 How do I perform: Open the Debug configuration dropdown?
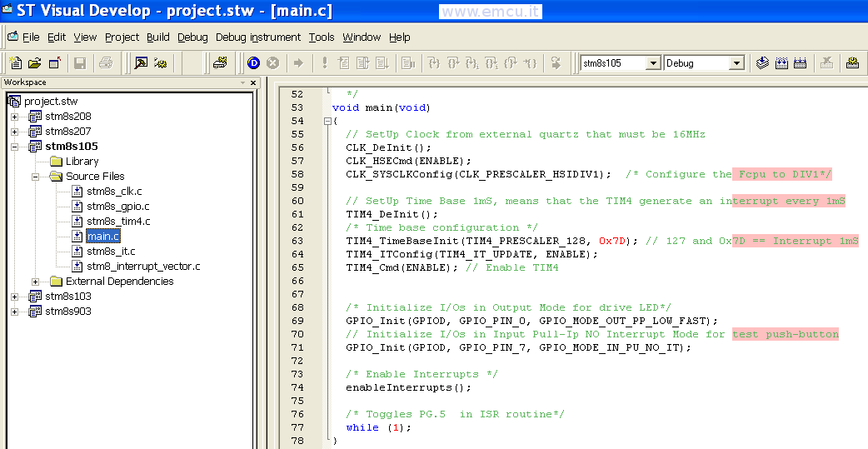click(737, 63)
